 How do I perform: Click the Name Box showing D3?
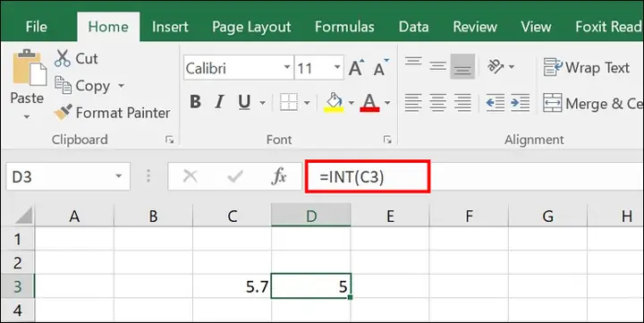(x=68, y=176)
